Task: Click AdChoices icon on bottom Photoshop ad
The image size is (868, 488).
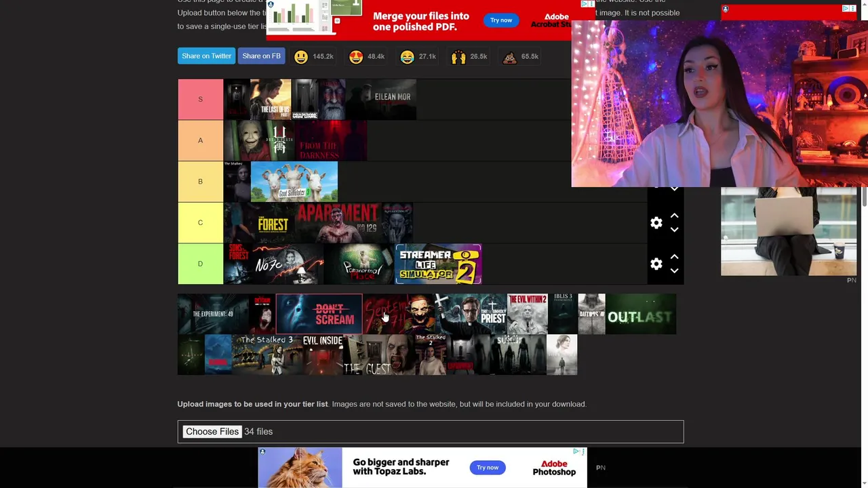Action: click(x=576, y=451)
